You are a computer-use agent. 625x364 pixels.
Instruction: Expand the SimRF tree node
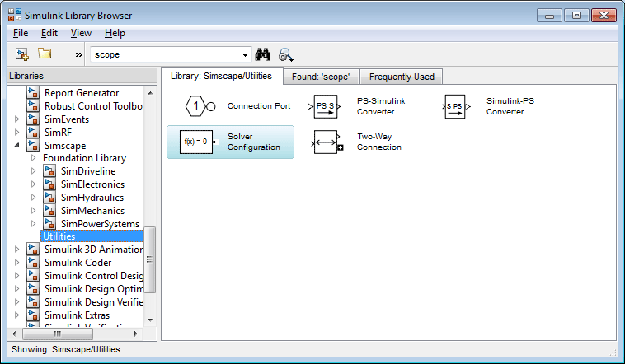[x=16, y=133]
